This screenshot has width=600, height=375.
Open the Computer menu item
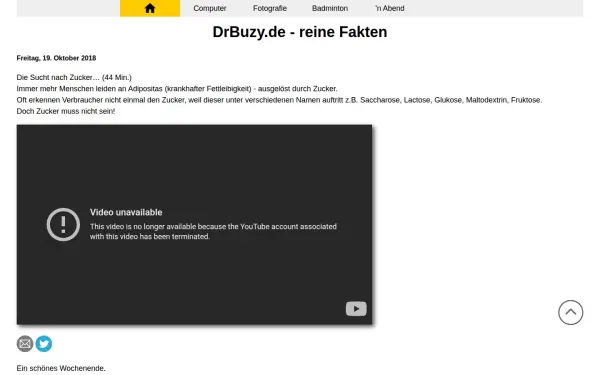[210, 8]
